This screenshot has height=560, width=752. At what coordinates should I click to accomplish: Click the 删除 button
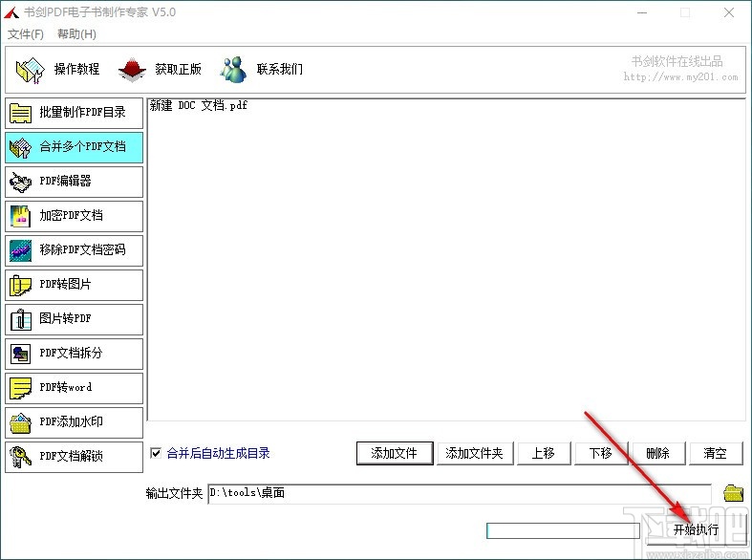(658, 453)
